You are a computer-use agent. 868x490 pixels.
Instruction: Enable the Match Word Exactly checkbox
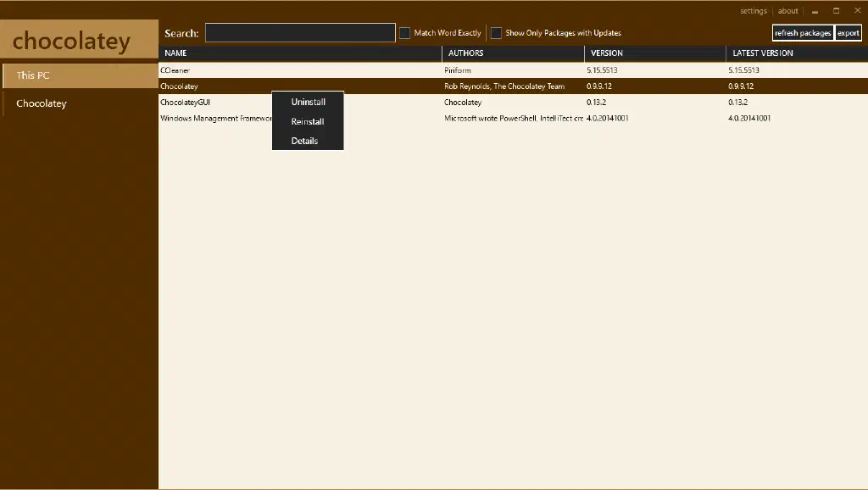pos(405,33)
